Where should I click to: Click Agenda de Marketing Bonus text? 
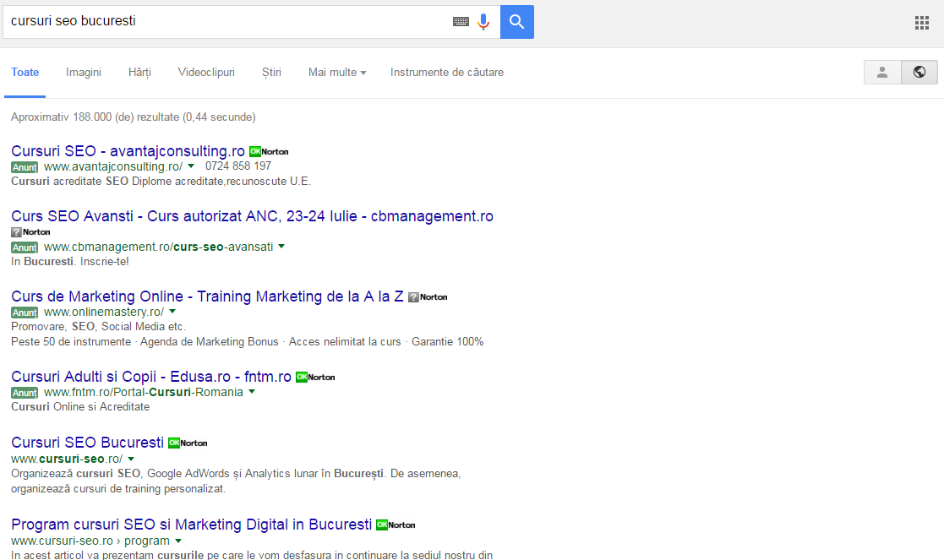tap(210, 341)
